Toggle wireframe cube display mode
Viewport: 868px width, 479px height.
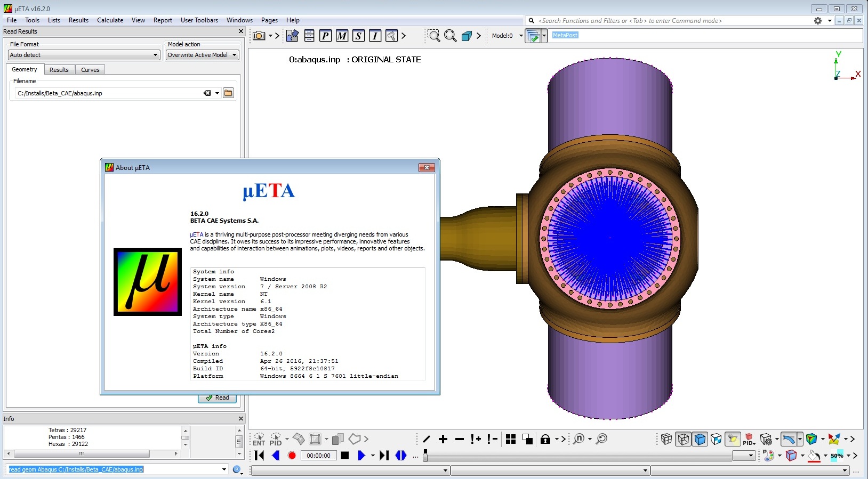click(x=683, y=439)
